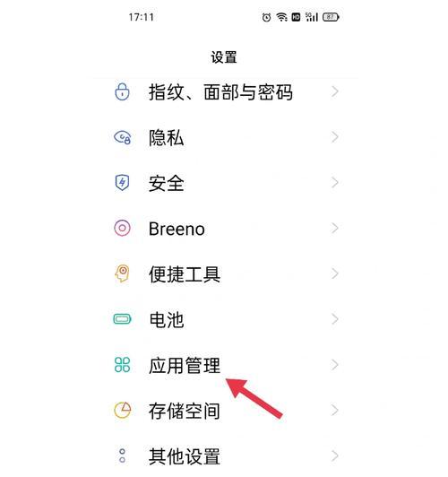Go to 存储空间 storage settings
Viewport: 448px width, 477px height.
(x=224, y=411)
